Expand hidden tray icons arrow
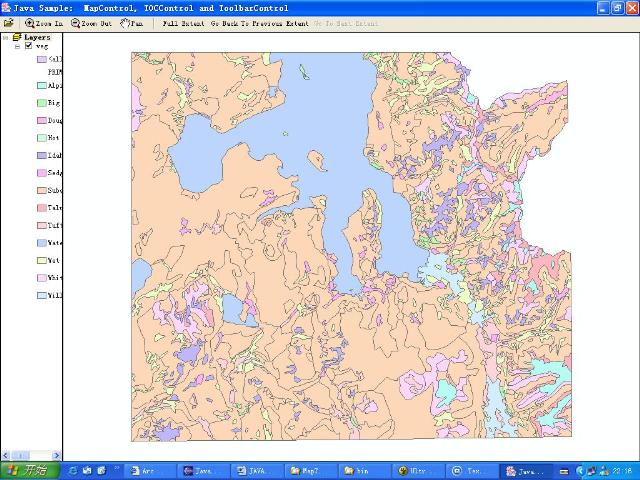This screenshot has width=640, height=480. (580, 471)
